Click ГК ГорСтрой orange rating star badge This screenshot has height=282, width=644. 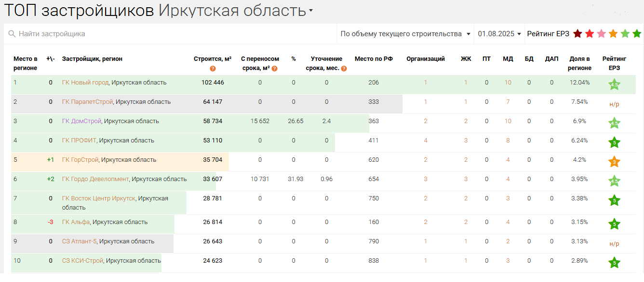pyautogui.click(x=614, y=162)
